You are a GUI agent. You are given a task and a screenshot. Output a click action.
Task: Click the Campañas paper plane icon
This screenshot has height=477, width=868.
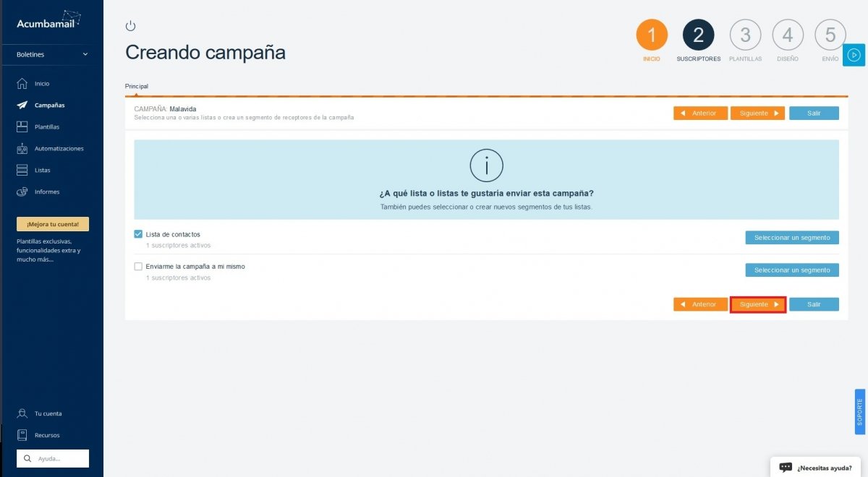point(22,106)
